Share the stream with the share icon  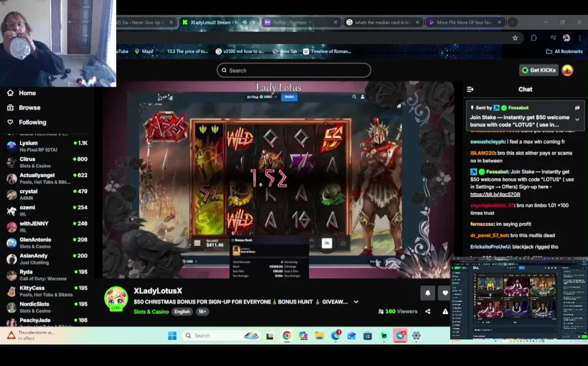tap(428, 311)
